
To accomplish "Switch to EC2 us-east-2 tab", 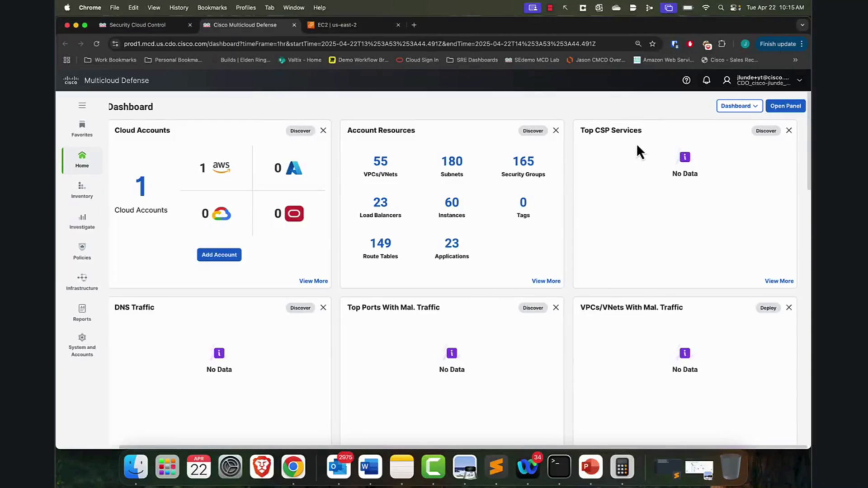I will pos(337,25).
